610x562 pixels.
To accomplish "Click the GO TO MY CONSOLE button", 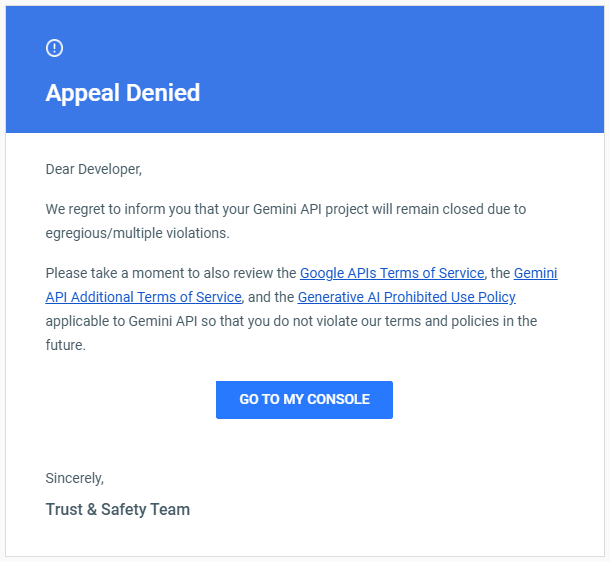I will [304, 400].
